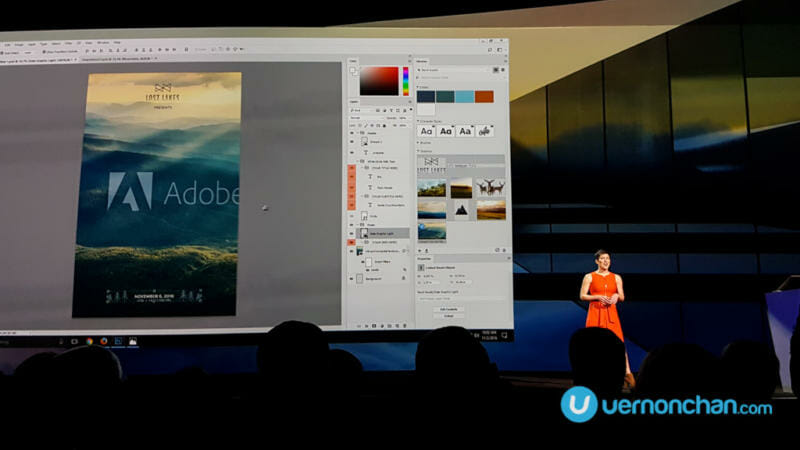Click the light blue library color swatch
Screen dimensions: 800x450
(x=465, y=96)
